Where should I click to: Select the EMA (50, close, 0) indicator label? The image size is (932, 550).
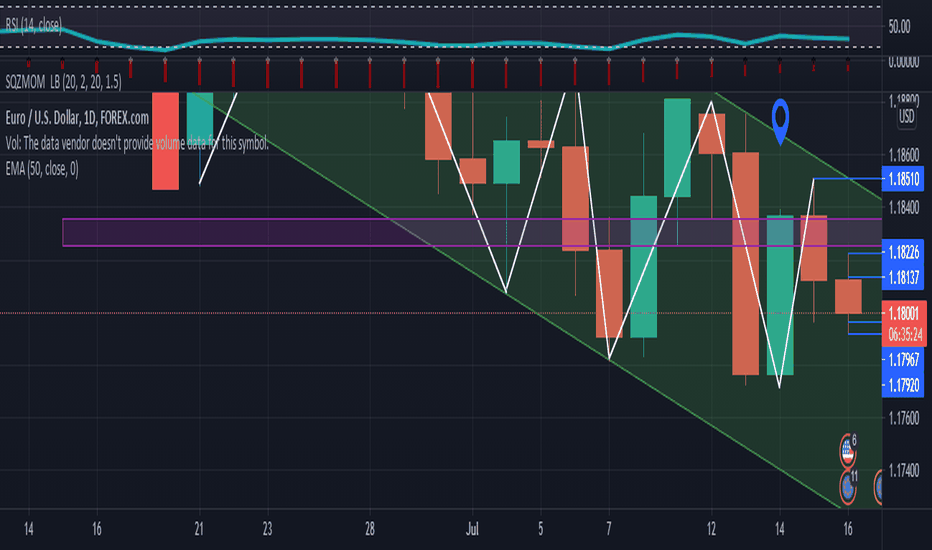tap(42, 169)
